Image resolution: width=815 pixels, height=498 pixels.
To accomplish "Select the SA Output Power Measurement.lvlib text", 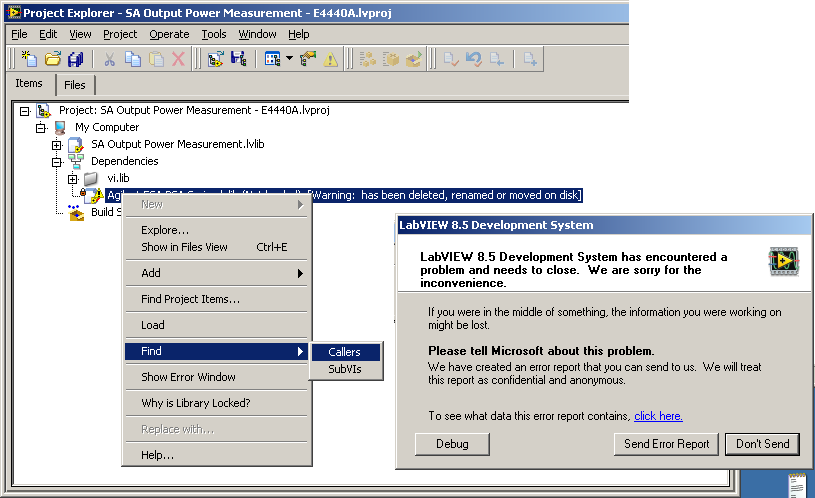I will tap(178, 145).
